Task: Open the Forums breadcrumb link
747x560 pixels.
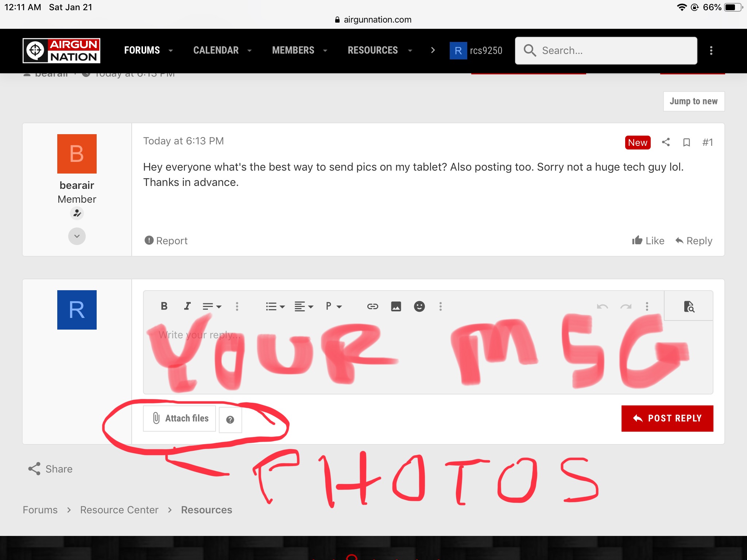Action: pyautogui.click(x=40, y=510)
